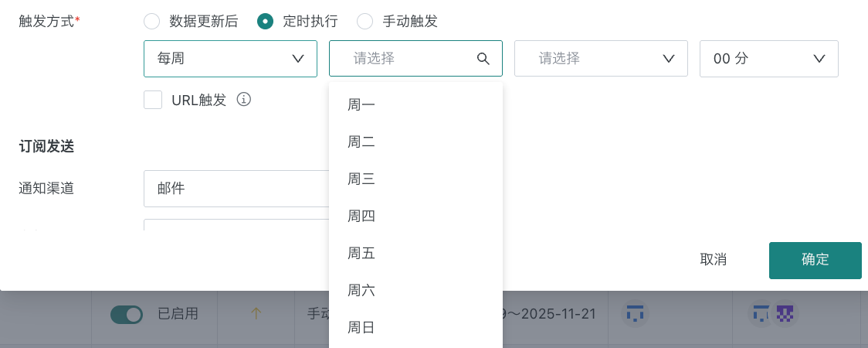Image resolution: width=868 pixels, height=348 pixels.
Task: Click the yellow up arrow in table row
Action: click(x=256, y=314)
